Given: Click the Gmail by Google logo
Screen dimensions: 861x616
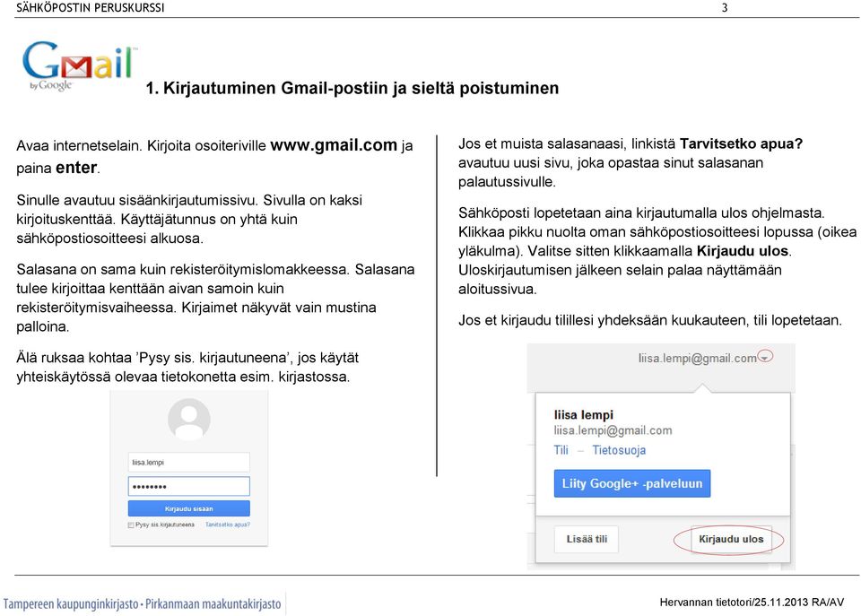Looking at the screenshot, I should (79, 65).
